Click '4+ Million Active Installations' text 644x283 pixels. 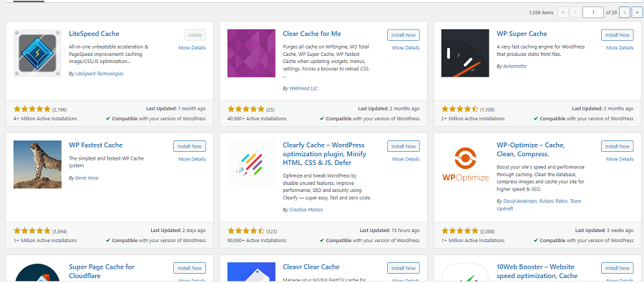click(x=45, y=118)
